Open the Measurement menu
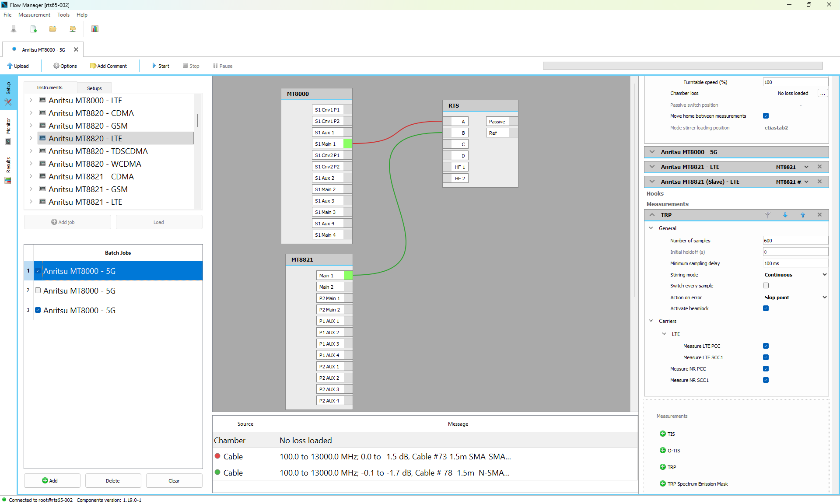This screenshot has width=840, height=504. [x=34, y=14]
